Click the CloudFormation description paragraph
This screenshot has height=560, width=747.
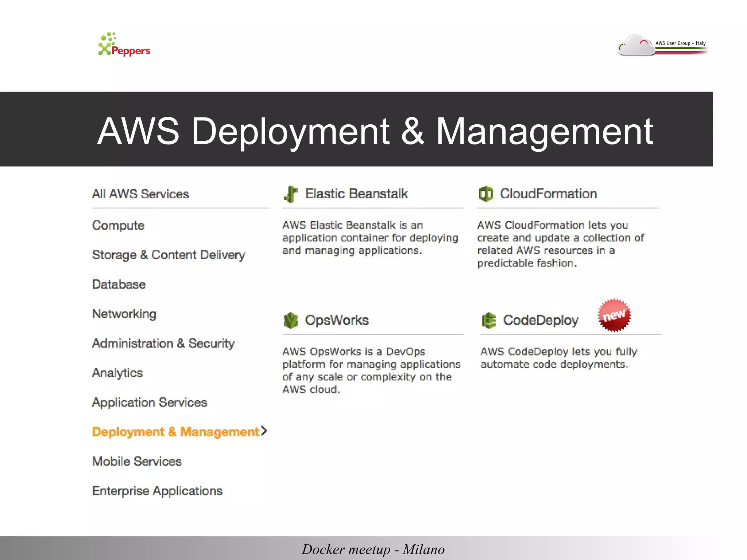[561, 244]
